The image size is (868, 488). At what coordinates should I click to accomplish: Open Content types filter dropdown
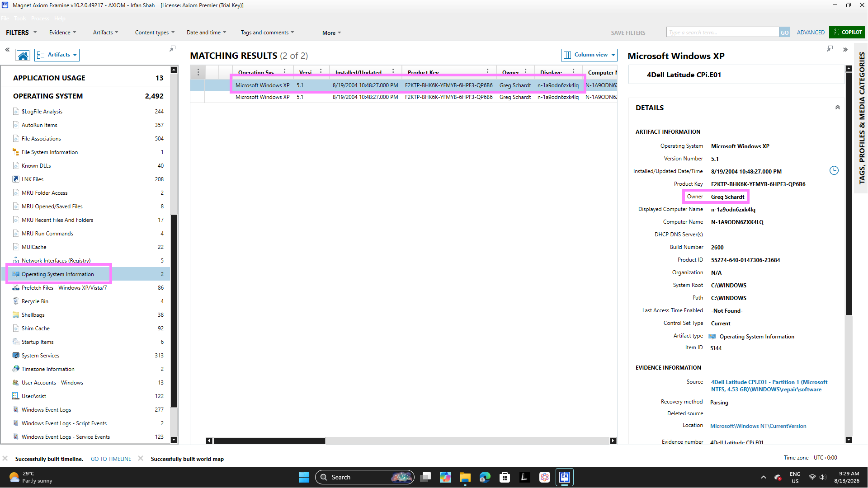(x=155, y=33)
